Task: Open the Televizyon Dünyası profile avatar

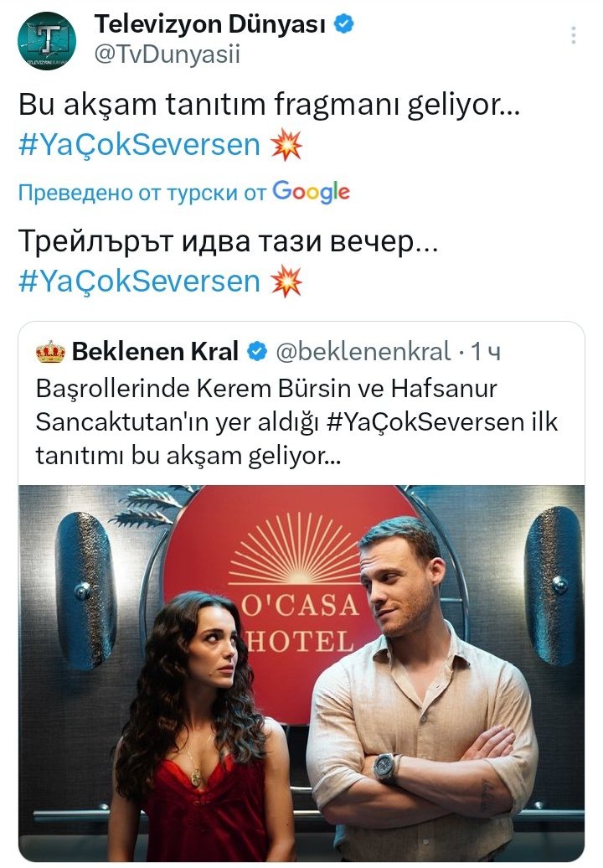Action: 46,40
